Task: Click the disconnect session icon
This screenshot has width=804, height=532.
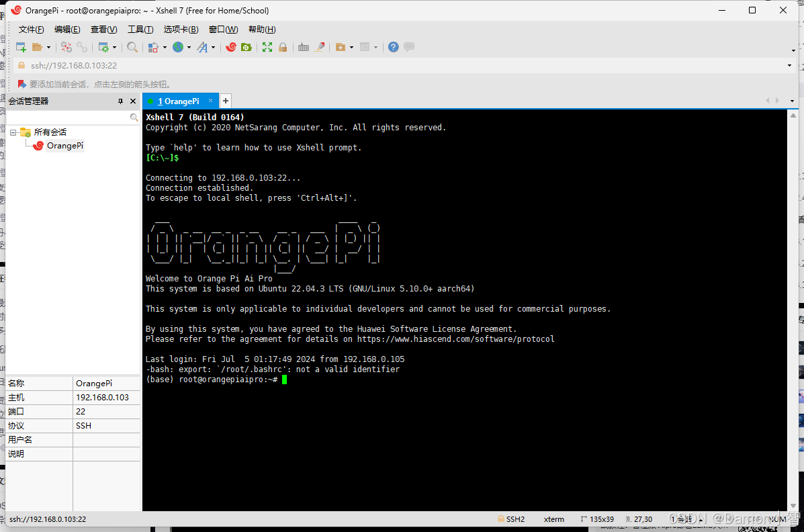Action: (x=66, y=47)
